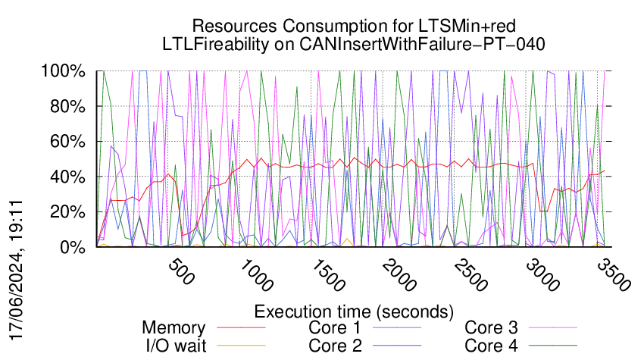
Task: Click the magenta Core 3 legend line sample
Action: tap(553, 328)
